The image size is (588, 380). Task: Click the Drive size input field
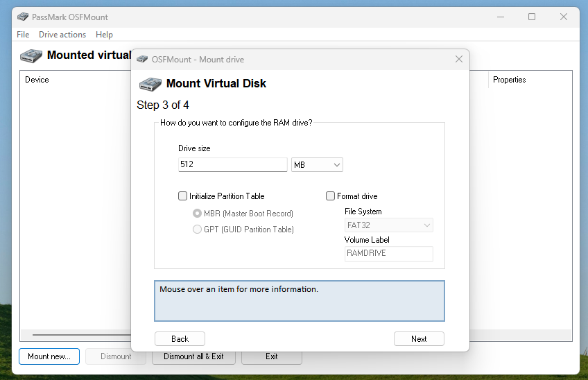pos(232,165)
